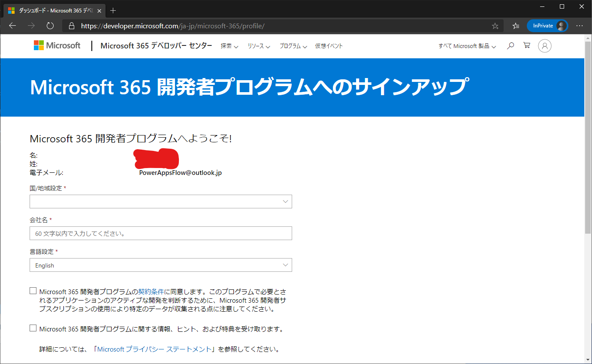Open Microsoft プライバシー ステートメント link
The image size is (592, 364).
coord(155,349)
